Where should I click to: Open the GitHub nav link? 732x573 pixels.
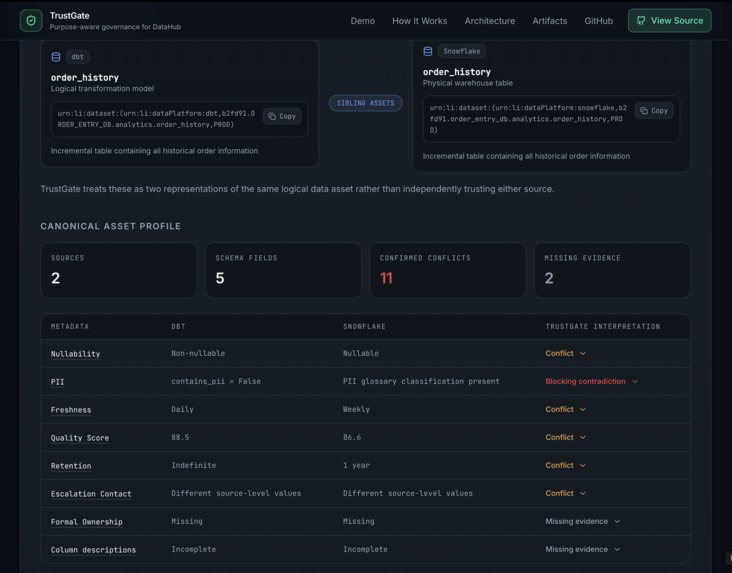pyautogui.click(x=598, y=21)
